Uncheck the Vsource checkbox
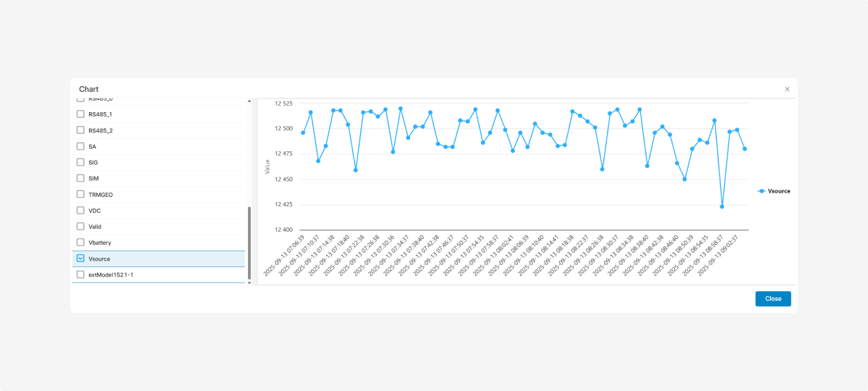The height and width of the screenshot is (391, 868). [x=80, y=258]
